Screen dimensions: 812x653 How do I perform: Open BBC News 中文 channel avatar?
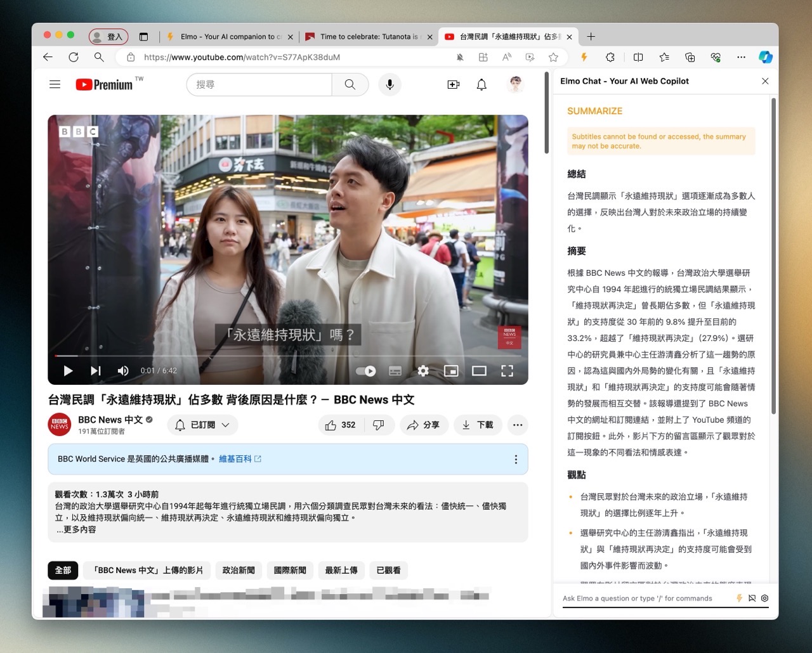coord(60,425)
